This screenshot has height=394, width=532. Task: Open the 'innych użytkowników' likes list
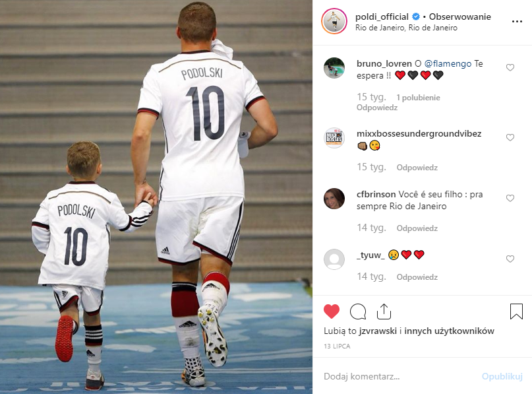(x=449, y=331)
